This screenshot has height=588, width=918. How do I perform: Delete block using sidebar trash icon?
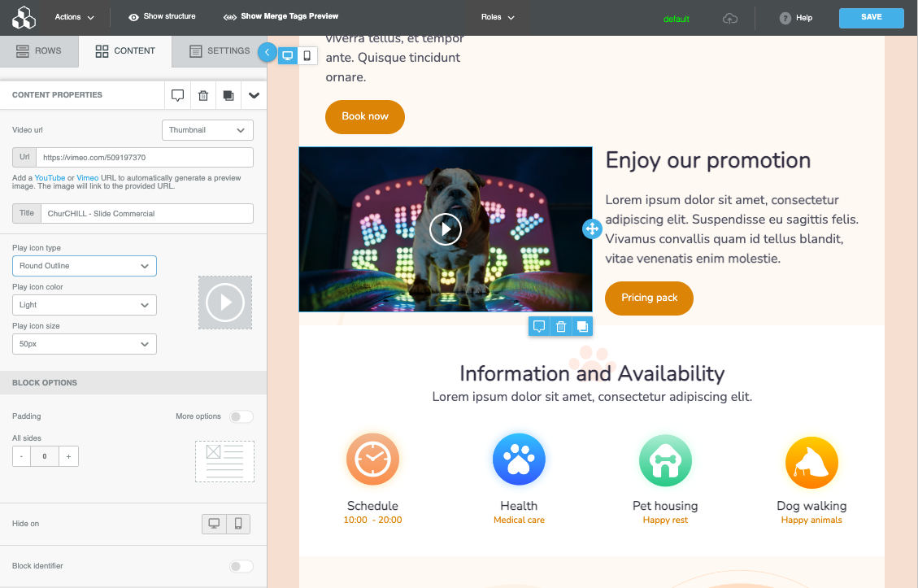[x=203, y=95]
